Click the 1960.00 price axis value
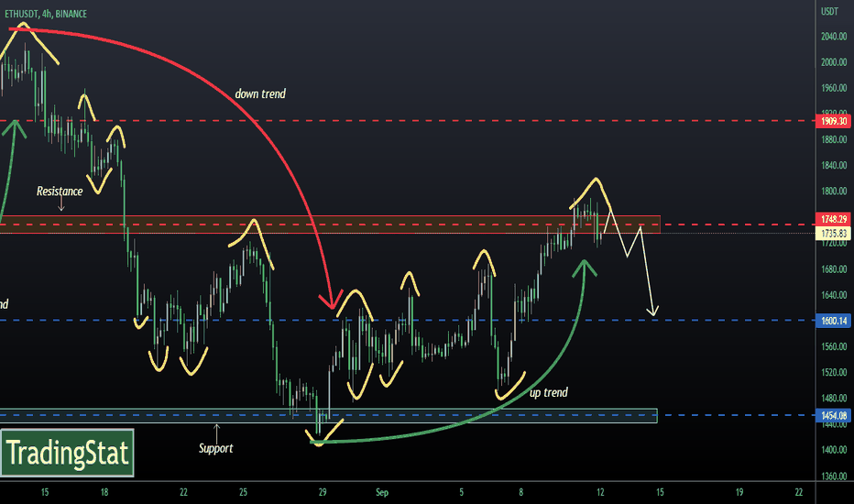 [834, 88]
